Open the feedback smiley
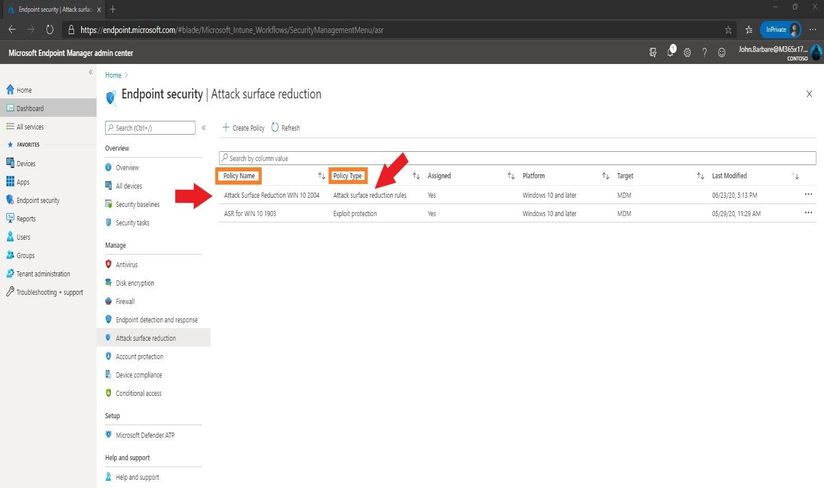The width and height of the screenshot is (824, 488). click(x=722, y=53)
